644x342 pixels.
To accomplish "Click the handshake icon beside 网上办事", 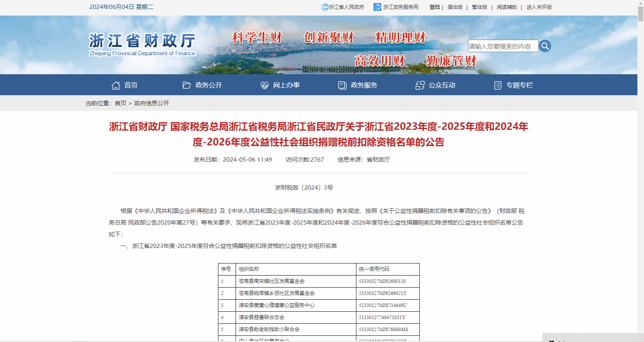I will pos(264,85).
